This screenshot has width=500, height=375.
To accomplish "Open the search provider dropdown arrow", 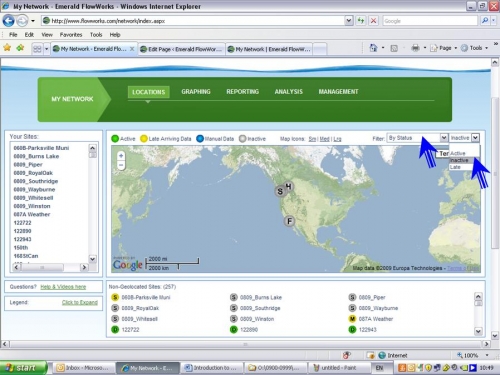I will (494, 21).
